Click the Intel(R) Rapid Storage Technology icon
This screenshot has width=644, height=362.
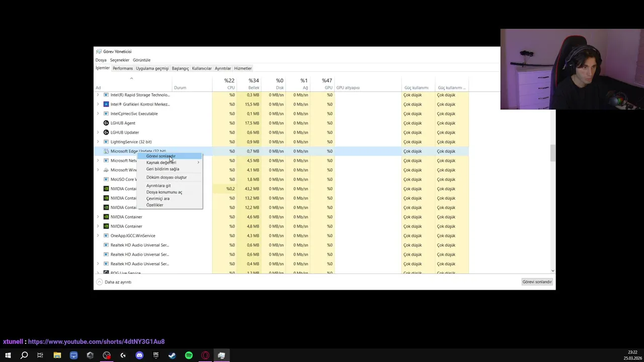[x=106, y=95]
